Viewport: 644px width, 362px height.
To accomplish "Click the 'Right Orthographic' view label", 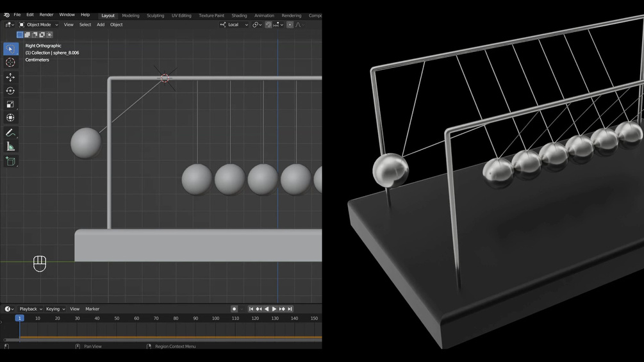I will [43, 45].
